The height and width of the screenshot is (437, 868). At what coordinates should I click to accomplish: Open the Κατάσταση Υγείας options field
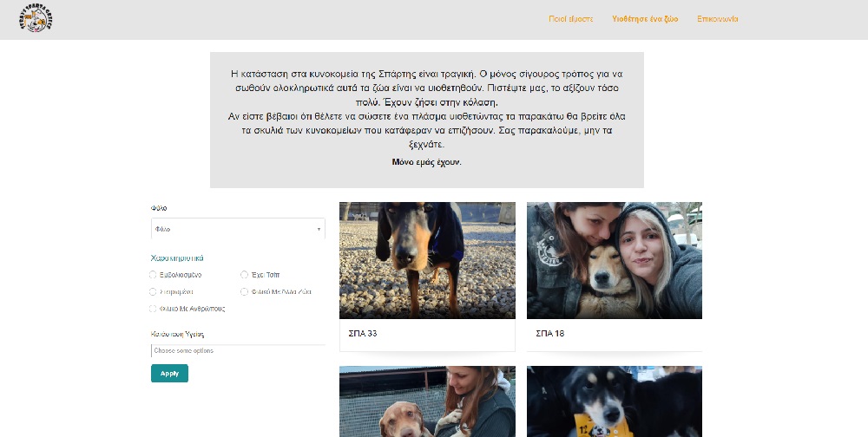point(238,351)
